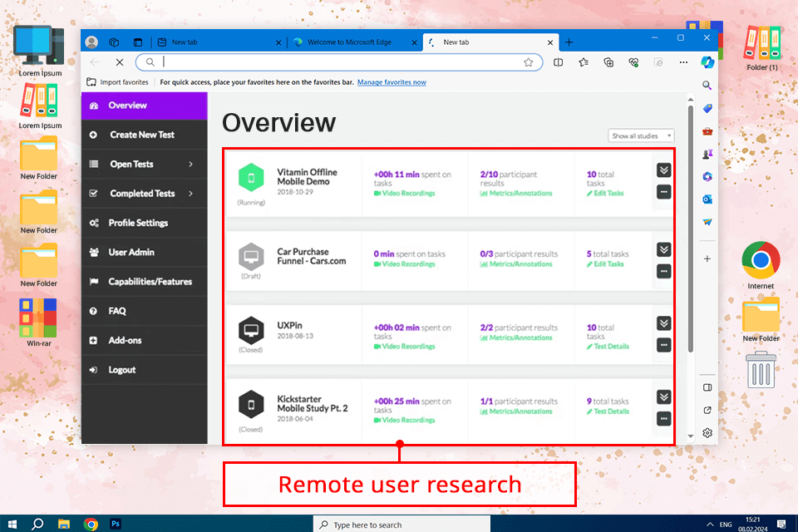
Task: Expand the UXPin row chevron
Action: point(663,323)
